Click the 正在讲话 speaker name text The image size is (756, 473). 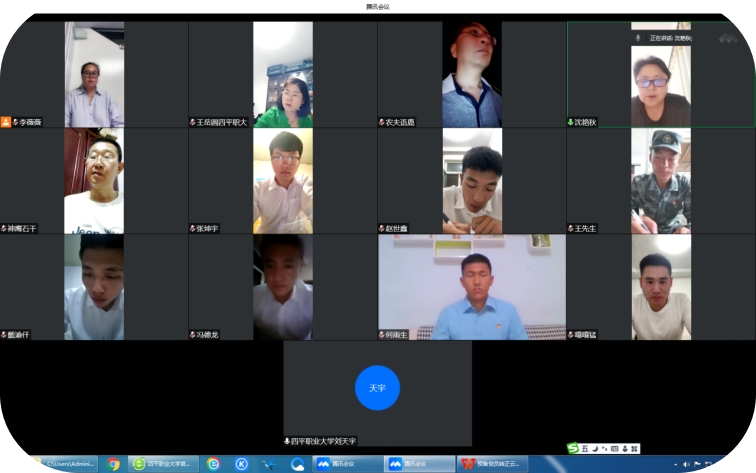pos(671,38)
